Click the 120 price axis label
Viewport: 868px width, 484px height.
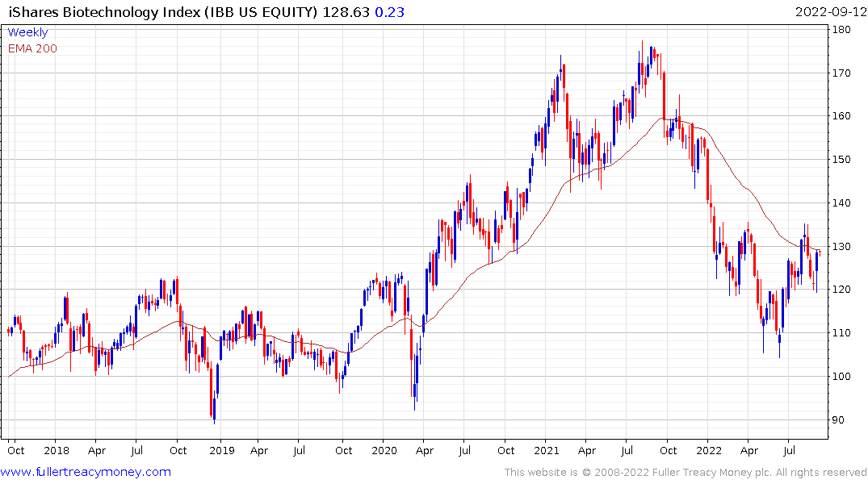tap(841, 290)
